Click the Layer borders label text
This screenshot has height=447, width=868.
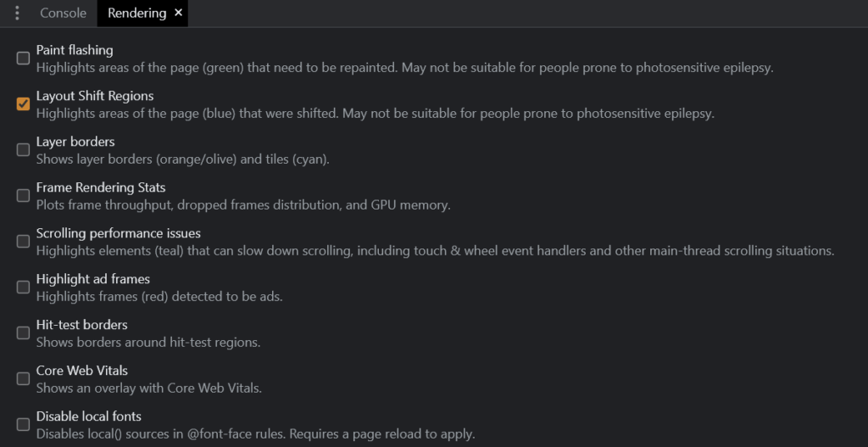[x=75, y=142]
